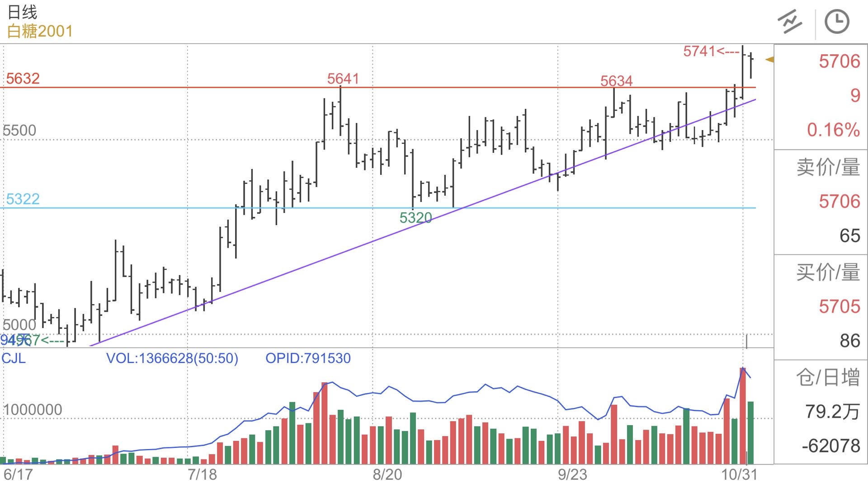Screen dimensions: 868x488
Task: Open the 日线 period selector
Action: pos(23,12)
